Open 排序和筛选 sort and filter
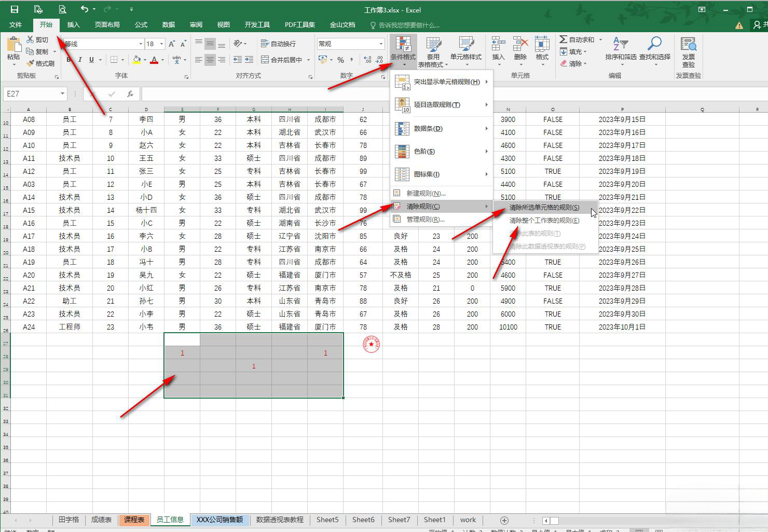 pos(621,52)
